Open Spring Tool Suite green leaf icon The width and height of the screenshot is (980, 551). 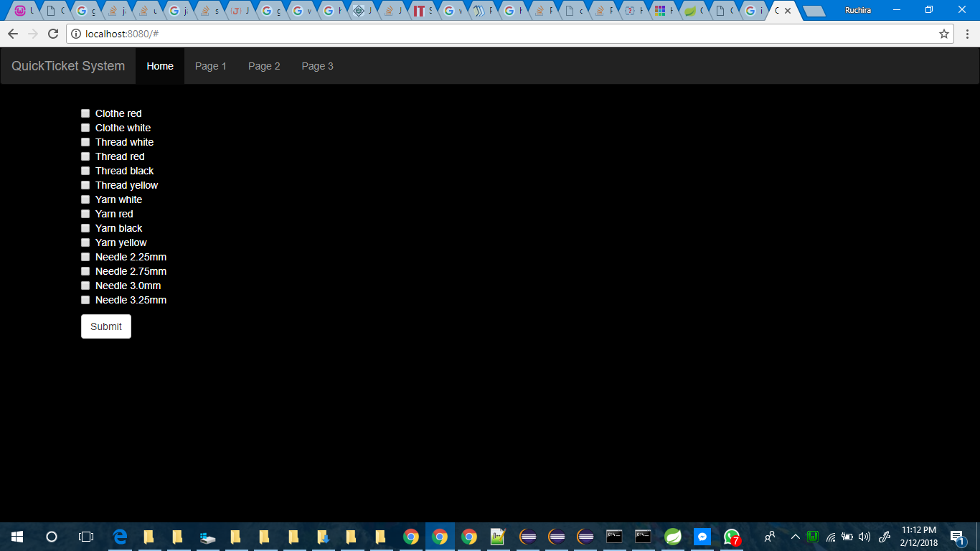673,537
